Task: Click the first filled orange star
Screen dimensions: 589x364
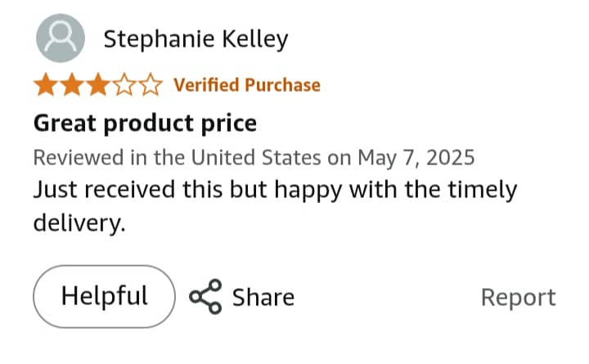Action: [x=46, y=84]
